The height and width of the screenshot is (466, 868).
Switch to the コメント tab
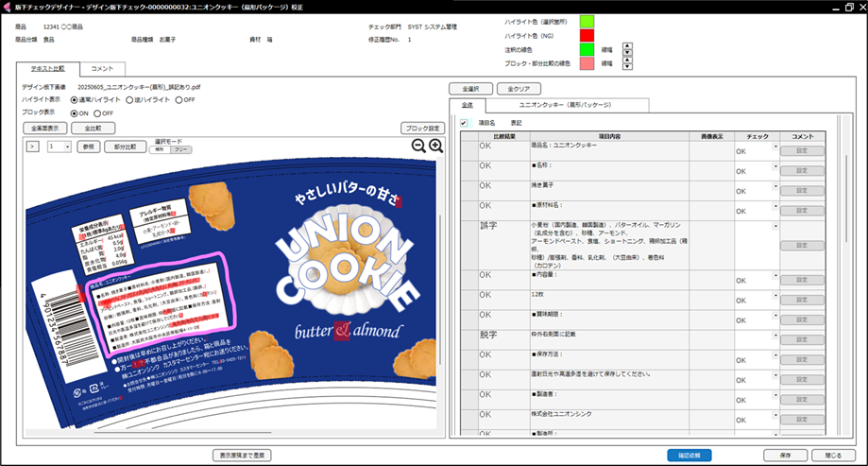coord(102,69)
